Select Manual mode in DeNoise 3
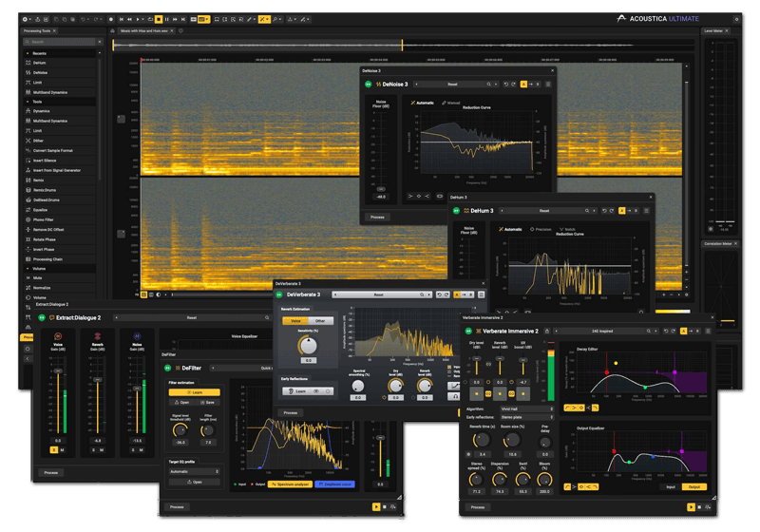The width and height of the screenshot is (760, 532). 450,103
